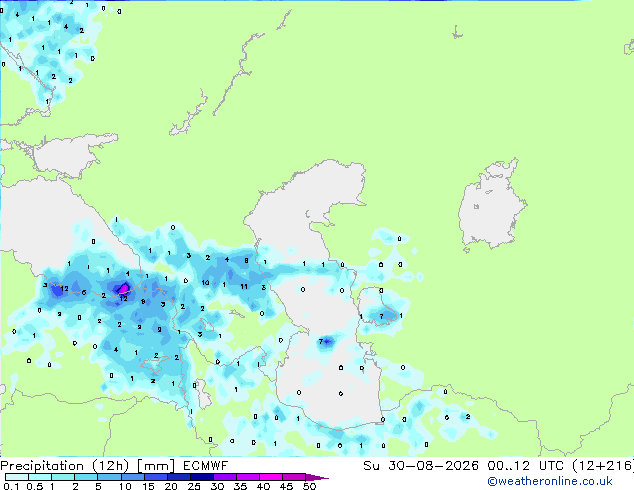Click the 0.1 legend scale label

tap(12, 486)
